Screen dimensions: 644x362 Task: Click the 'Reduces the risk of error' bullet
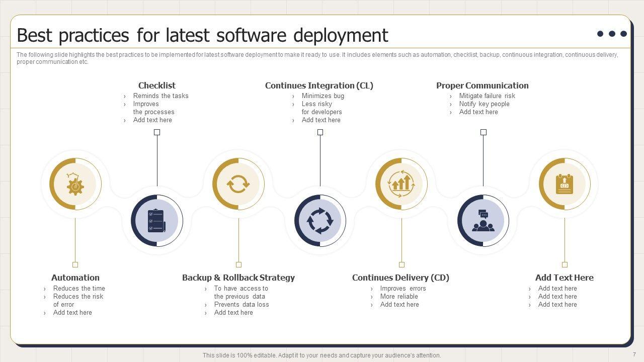78,301
